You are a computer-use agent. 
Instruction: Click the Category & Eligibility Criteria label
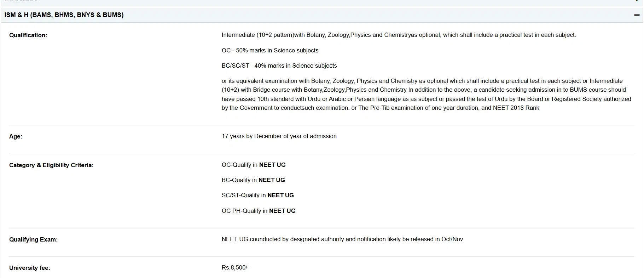(51, 165)
